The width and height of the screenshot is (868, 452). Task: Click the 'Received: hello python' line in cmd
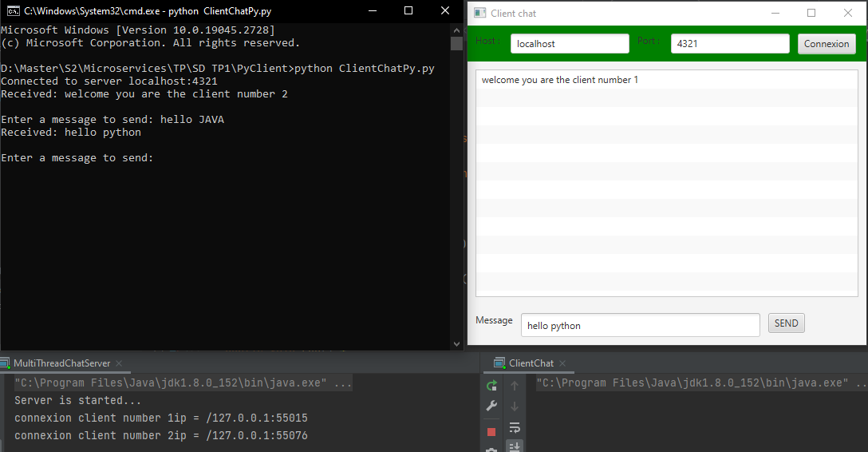[x=71, y=133]
